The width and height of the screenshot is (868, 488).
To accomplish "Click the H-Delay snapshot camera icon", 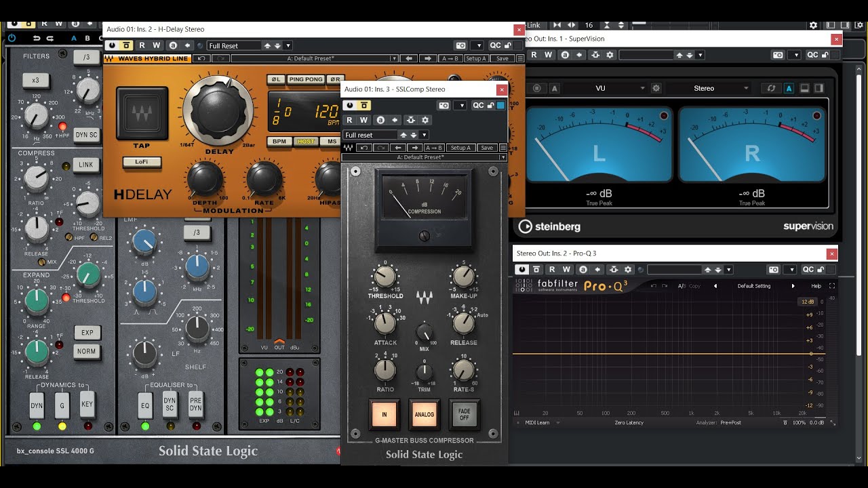I will [x=461, y=45].
